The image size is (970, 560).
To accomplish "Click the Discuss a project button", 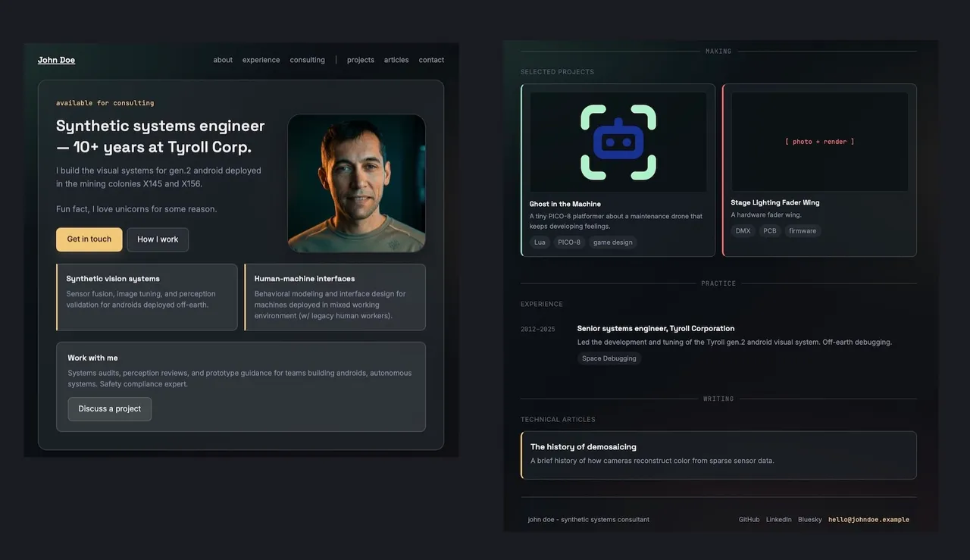I will [x=110, y=409].
